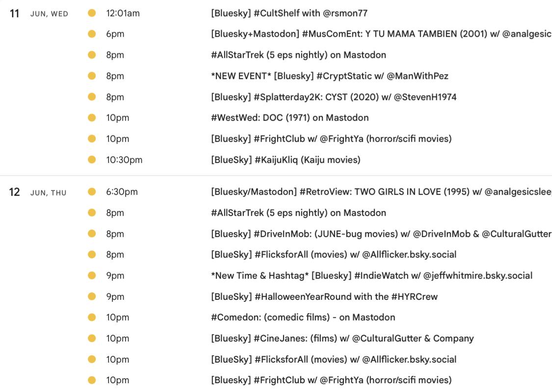The height and width of the screenshot is (392, 552).
Task: Select the #IndieWatch event with @jeffwhitmire
Action: point(371,276)
